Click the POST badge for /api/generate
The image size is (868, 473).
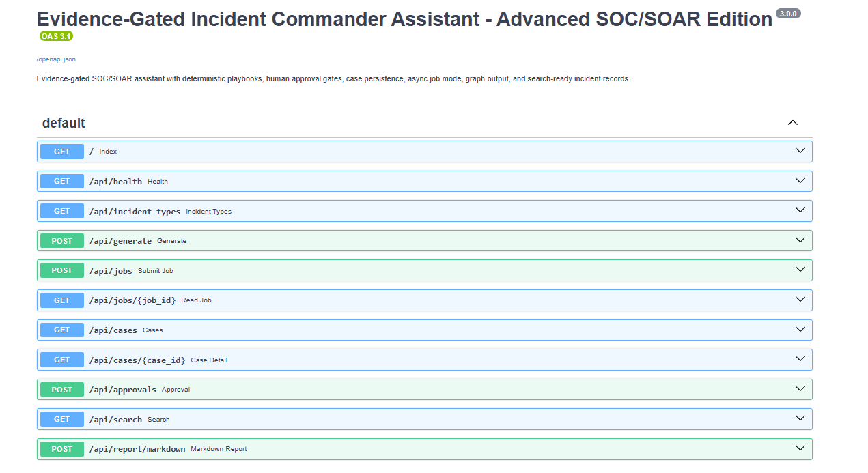[62, 241]
